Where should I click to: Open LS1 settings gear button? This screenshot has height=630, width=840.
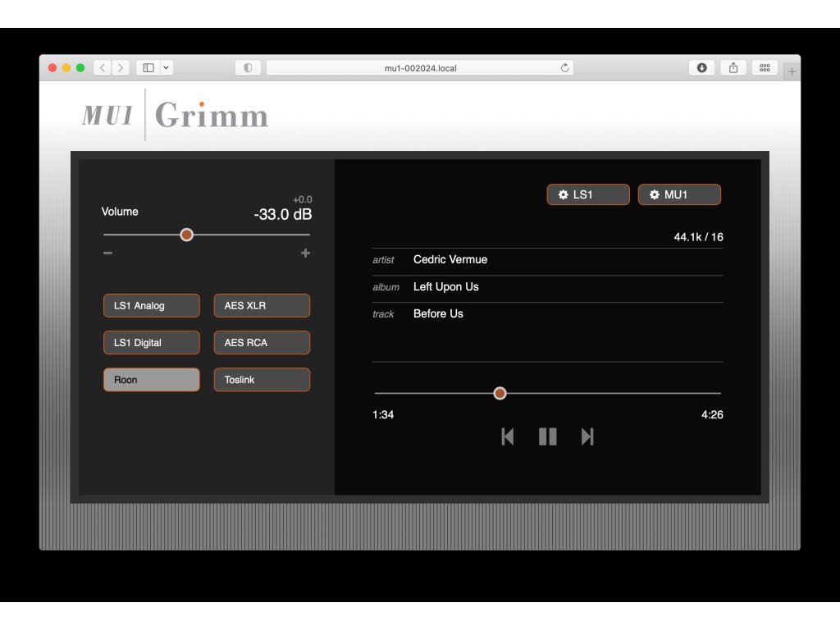588,194
